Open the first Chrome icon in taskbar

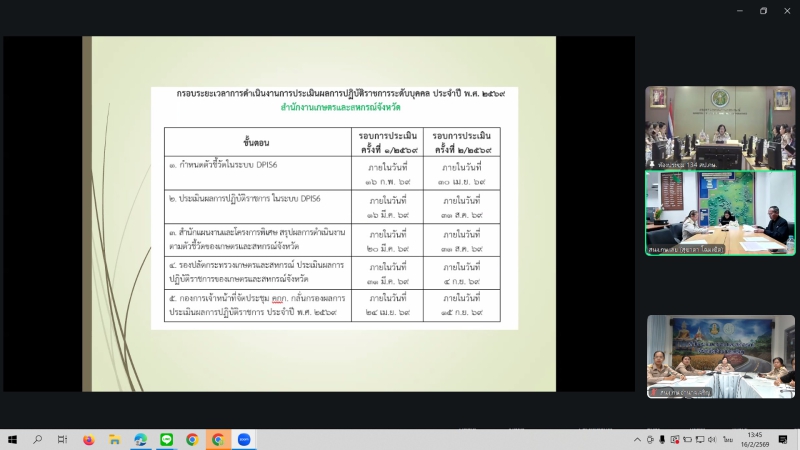coord(192,439)
